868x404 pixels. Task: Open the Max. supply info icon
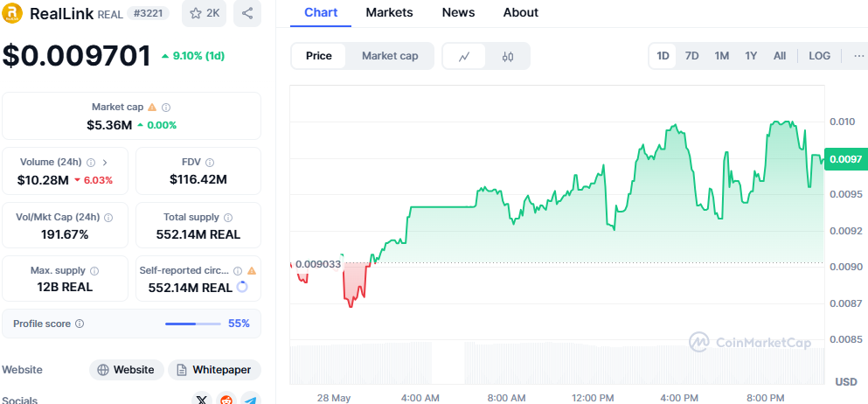94,271
